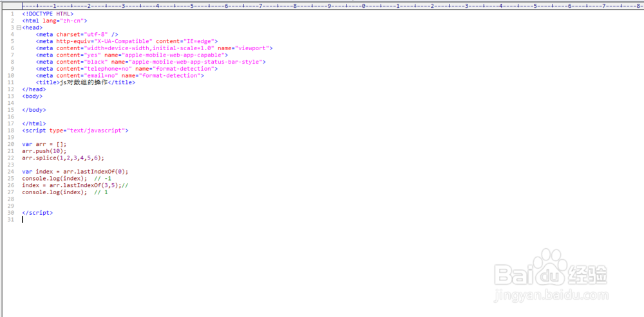Click the telephone=no meta line
The width and height of the screenshot is (644, 317).
pyautogui.click(x=126, y=69)
